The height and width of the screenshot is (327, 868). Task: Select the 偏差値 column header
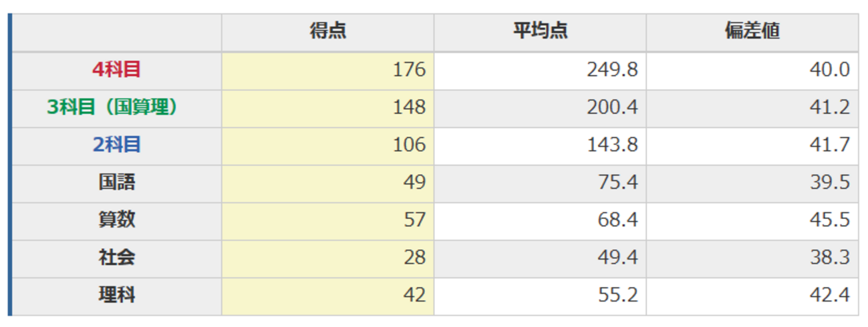point(752,31)
